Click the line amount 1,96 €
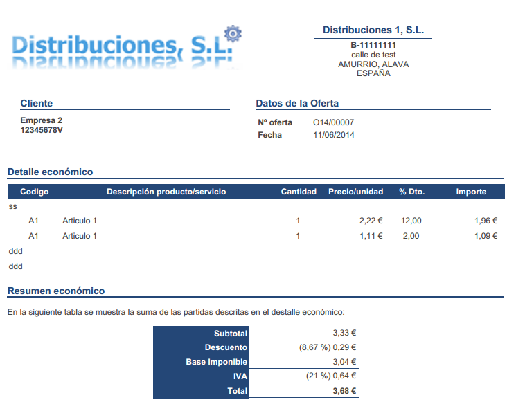This screenshot has width=516, height=420. (x=486, y=221)
